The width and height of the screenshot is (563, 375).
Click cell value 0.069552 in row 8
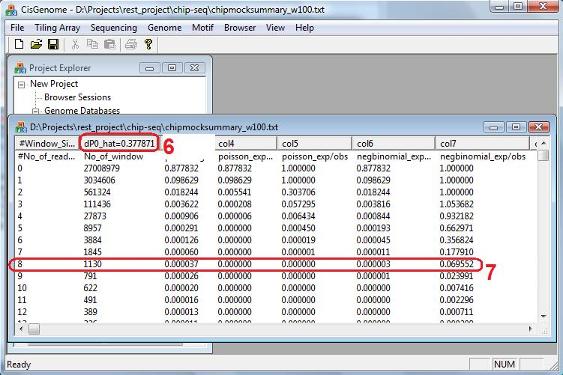point(456,264)
